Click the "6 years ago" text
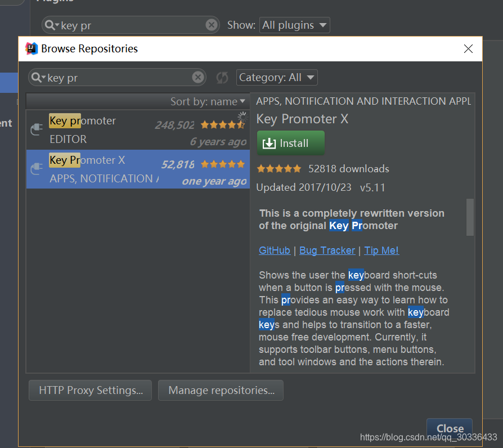The height and width of the screenshot is (448, 503). click(x=218, y=141)
